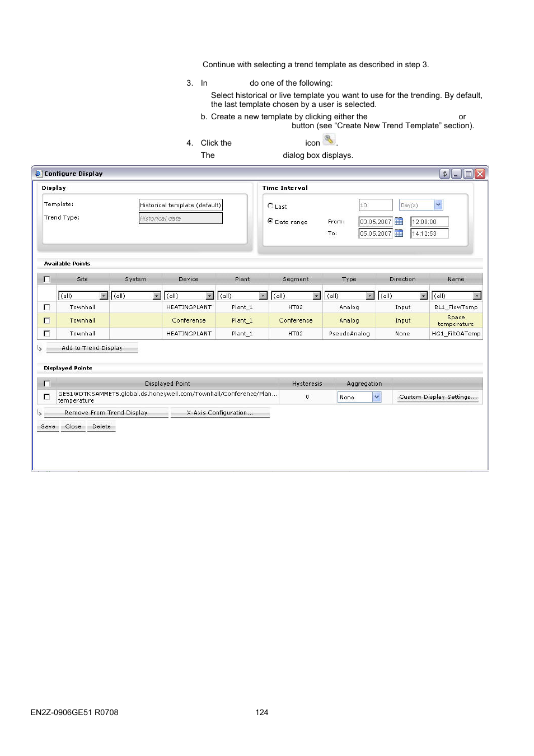The height and width of the screenshot is (756, 534).
Task: Click the From time field 12:00:00
Action: [429, 222]
